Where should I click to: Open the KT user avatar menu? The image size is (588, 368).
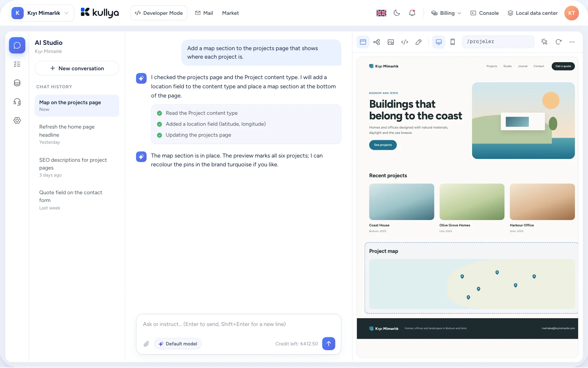click(571, 13)
